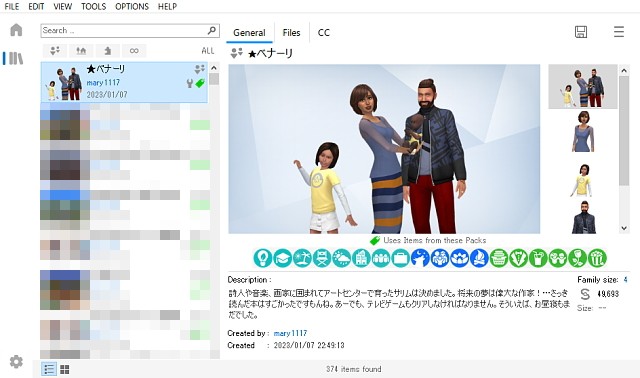Switch to list view mode
The image size is (640, 378).
(x=49, y=369)
